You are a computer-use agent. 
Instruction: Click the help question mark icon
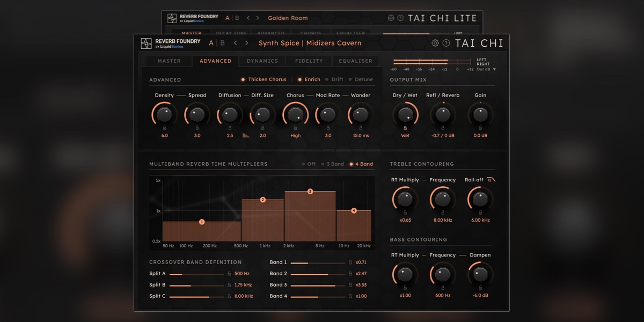[x=446, y=43]
